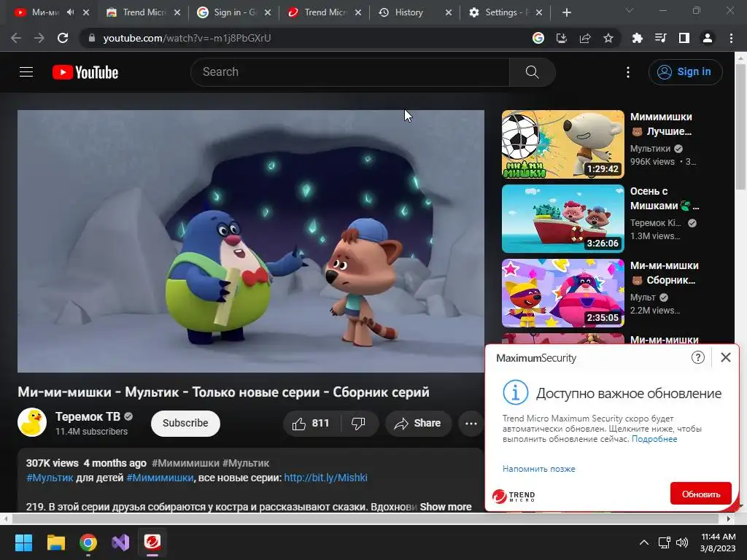
Task: Click the YouTube search magnifier button
Action: tap(532, 72)
